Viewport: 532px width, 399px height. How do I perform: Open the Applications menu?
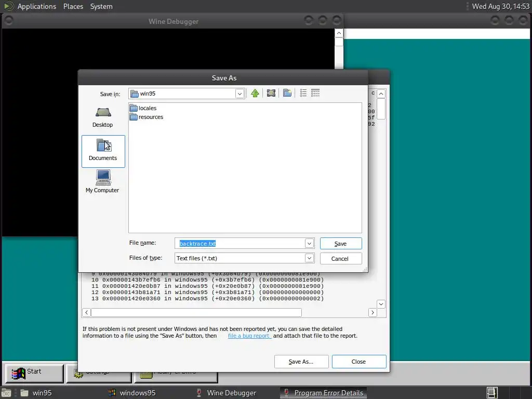pyautogui.click(x=37, y=6)
